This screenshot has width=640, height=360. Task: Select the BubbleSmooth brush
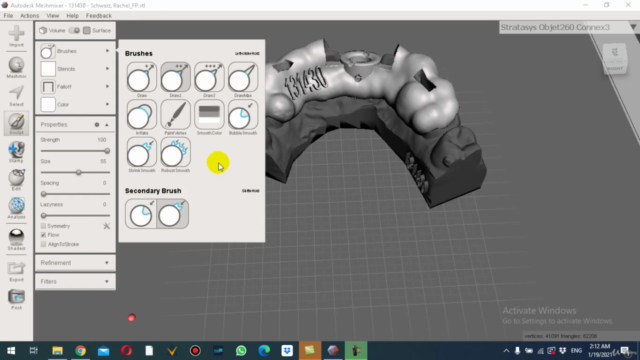(x=243, y=115)
